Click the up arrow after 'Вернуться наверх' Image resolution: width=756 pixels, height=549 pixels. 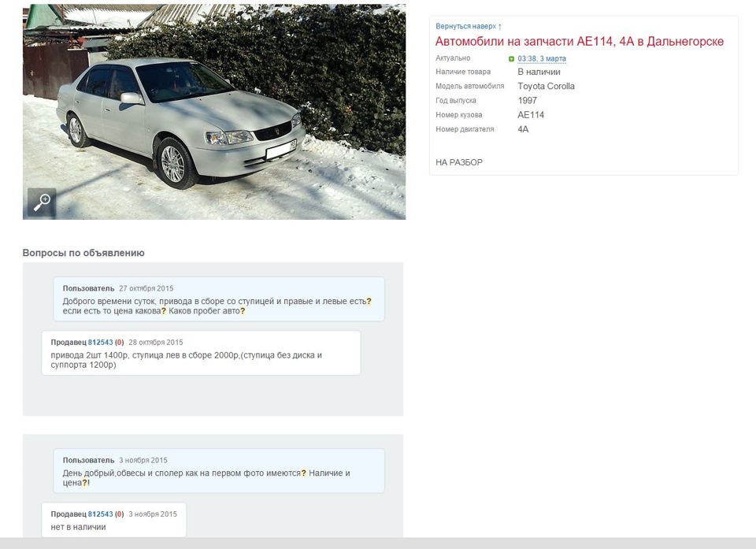pos(500,27)
